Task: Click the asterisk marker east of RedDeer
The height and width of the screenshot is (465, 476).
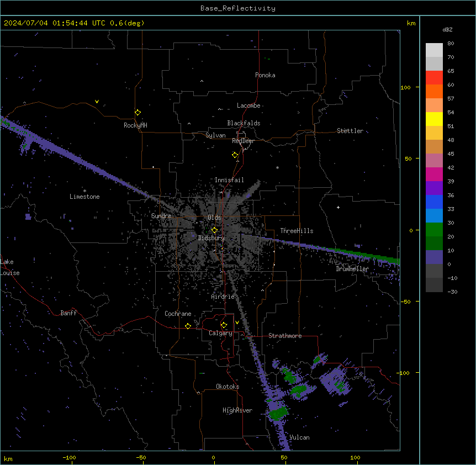Action: pos(277,167)
